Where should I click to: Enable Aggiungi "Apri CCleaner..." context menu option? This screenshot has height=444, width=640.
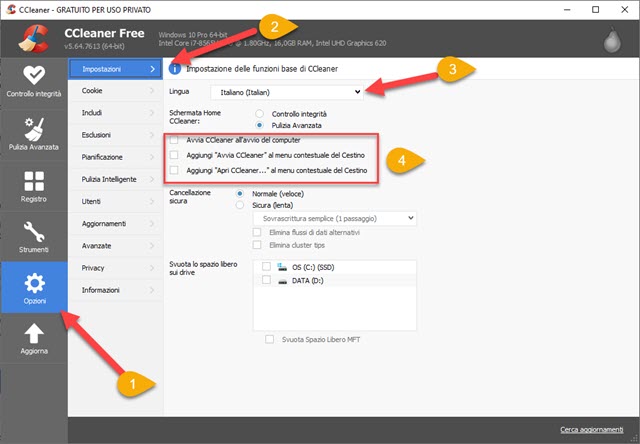click(x=174, y=170)
